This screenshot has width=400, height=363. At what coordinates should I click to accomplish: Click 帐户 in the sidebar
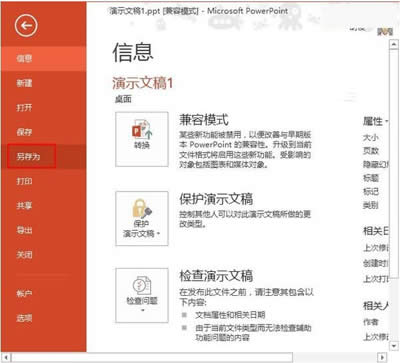click(x=24, y=294)
